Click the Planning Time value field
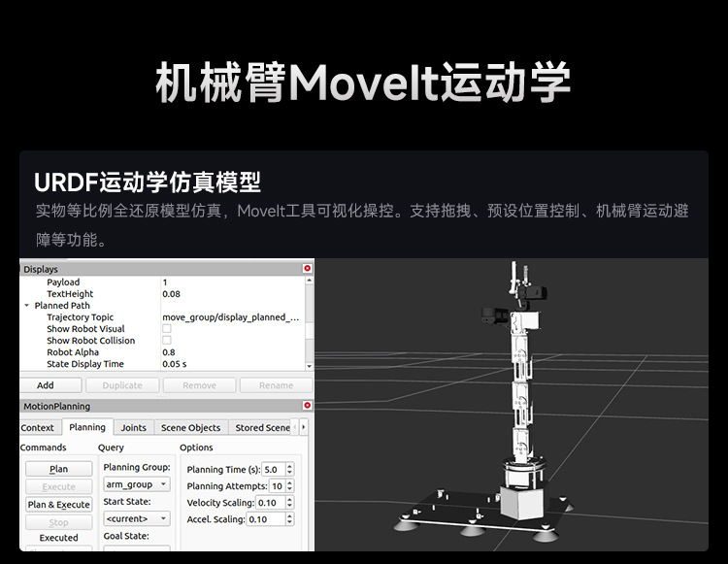The image size is (728, 564). click(274, 469)
